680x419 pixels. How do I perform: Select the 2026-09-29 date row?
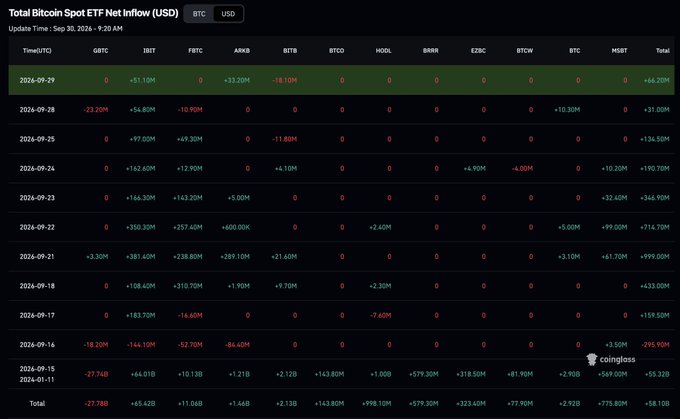point(341,80)
